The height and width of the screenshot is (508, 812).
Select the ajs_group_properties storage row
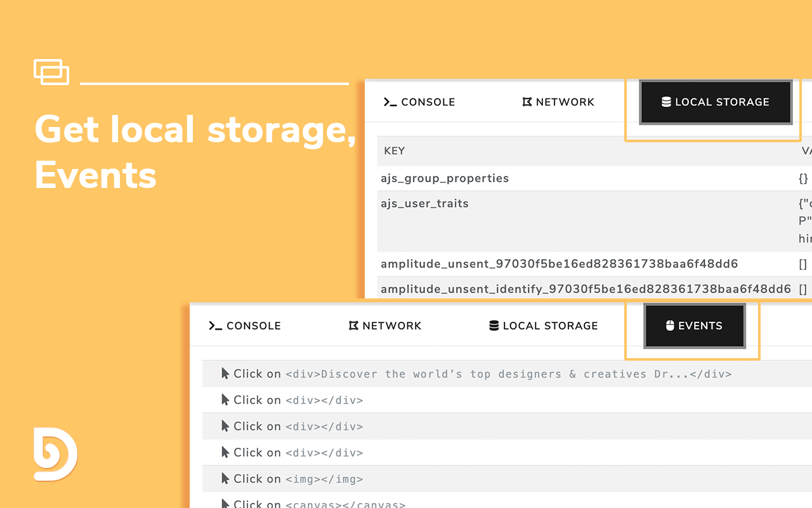point(445,178)
